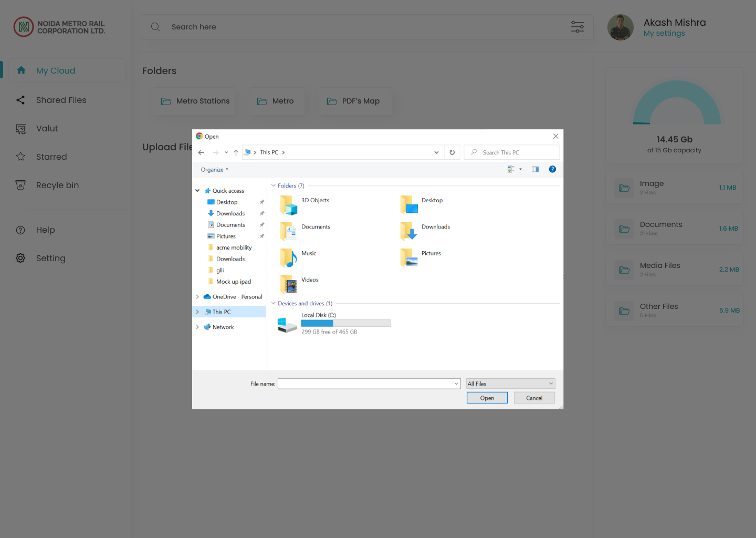The width and height of the screenshot is (756, 538).
Task: Open the dialog's Help question mark icon
Action: [x=552, y=169]
